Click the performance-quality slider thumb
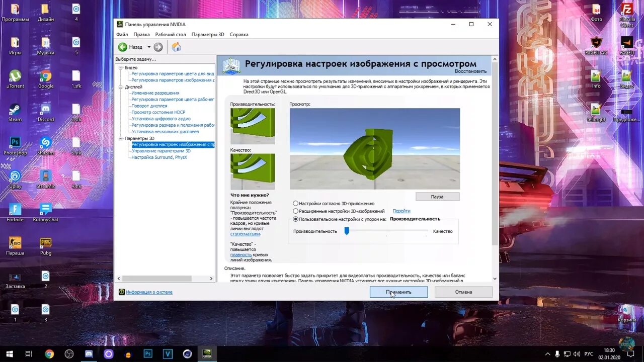Screen dimensions: 644x362 point(347,231)
